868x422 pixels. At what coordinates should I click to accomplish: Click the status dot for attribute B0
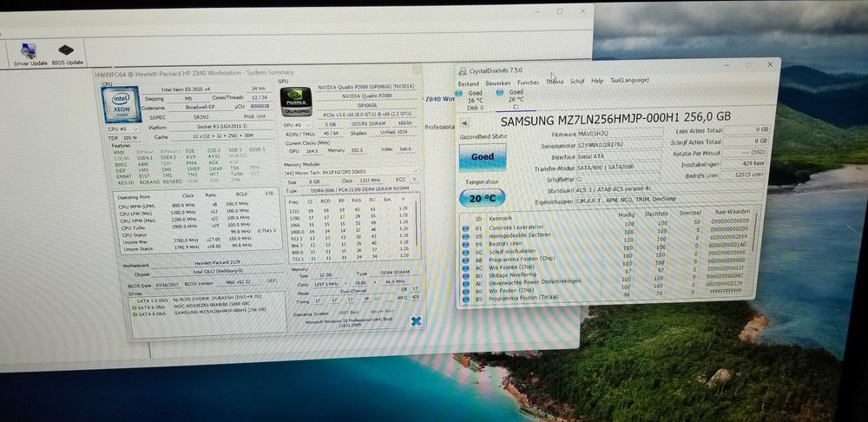coord(465,291)
